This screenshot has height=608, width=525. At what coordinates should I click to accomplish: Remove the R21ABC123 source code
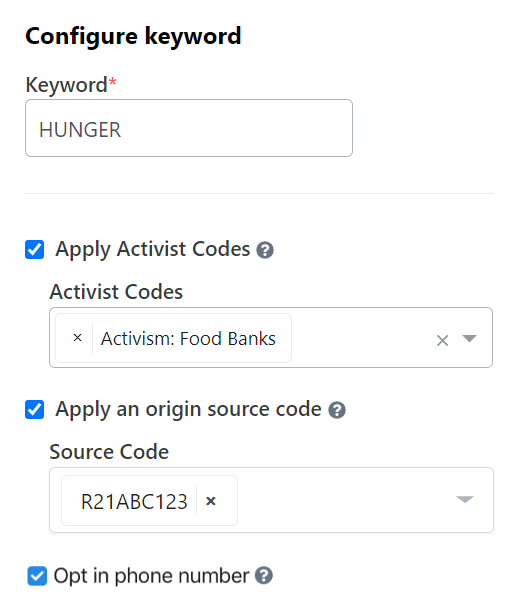[211, 501]
